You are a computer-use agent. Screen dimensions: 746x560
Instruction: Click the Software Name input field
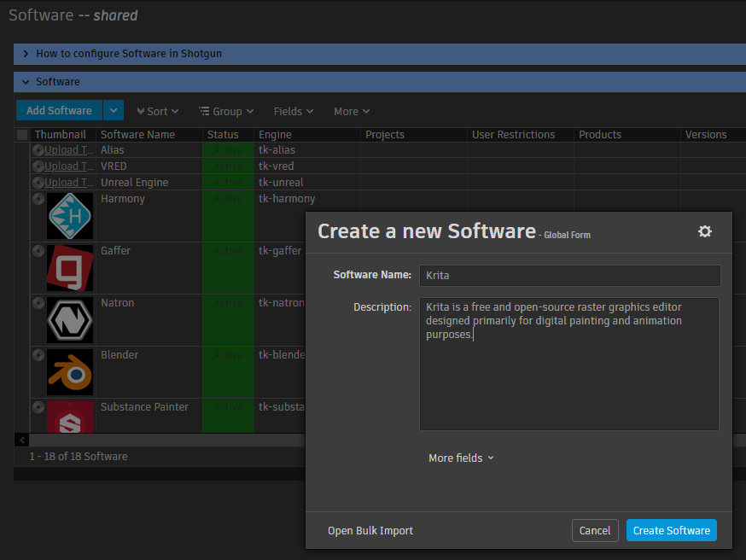tap(569, 276)
